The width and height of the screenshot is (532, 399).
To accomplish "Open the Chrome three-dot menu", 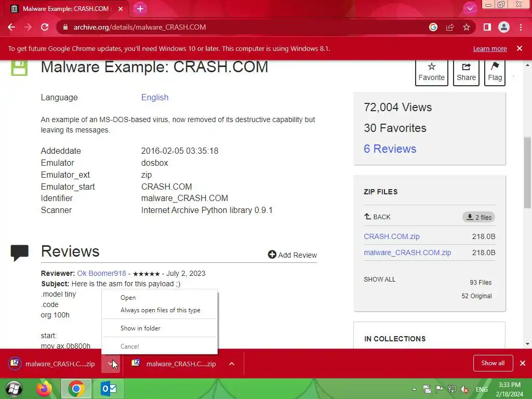I will click(521, 27).
